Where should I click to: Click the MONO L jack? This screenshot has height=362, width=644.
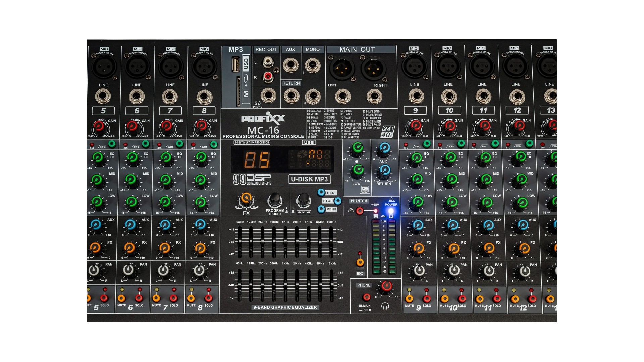click(313, 65)
